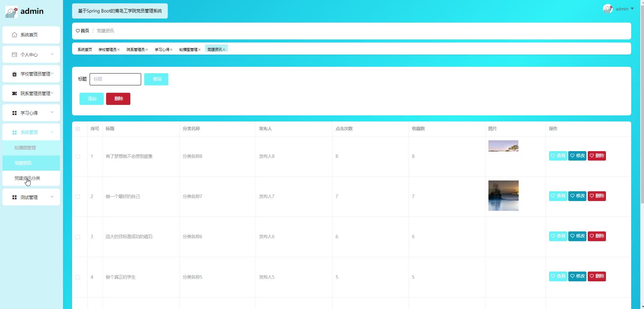Toggle the select-all checkbox in table header
644x309 pixels.
[78, 129]
